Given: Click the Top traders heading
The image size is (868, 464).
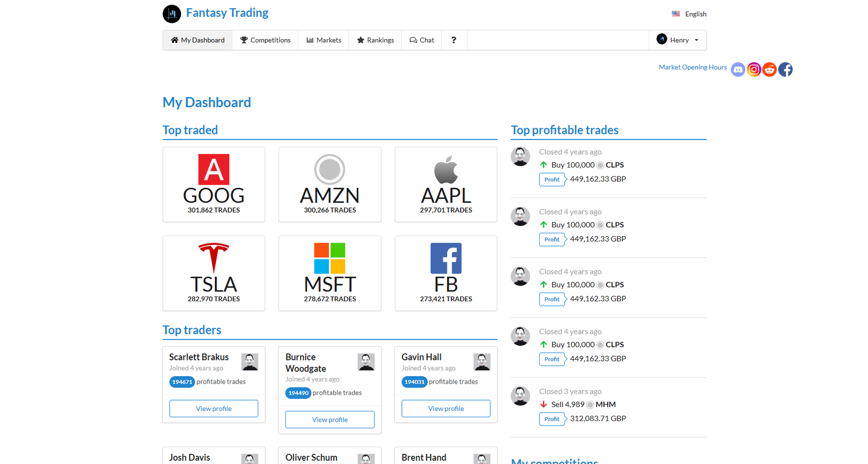Looking at the screenshot, I should pos(192,330).
